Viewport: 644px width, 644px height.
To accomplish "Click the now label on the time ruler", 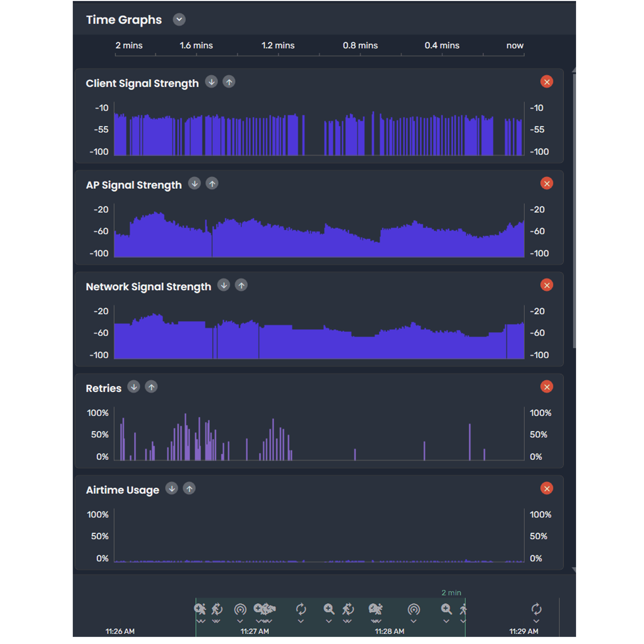I will 514,45.
